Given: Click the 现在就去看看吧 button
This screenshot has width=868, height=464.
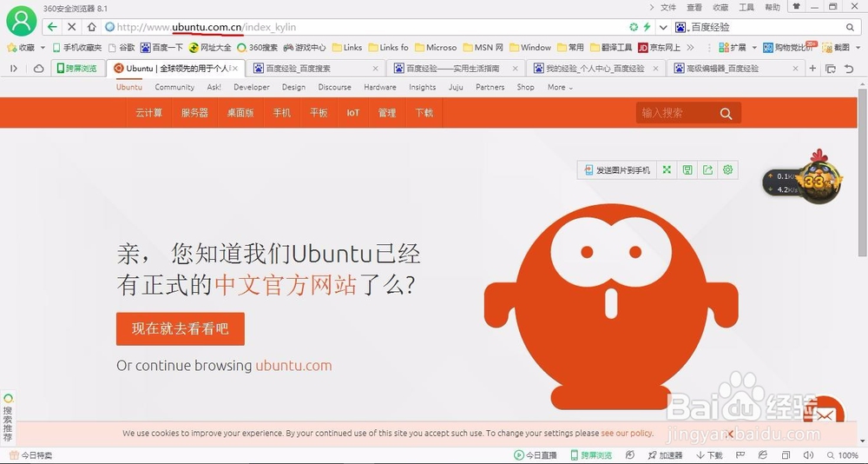Looking at the screenshot, I should (181, 328).
